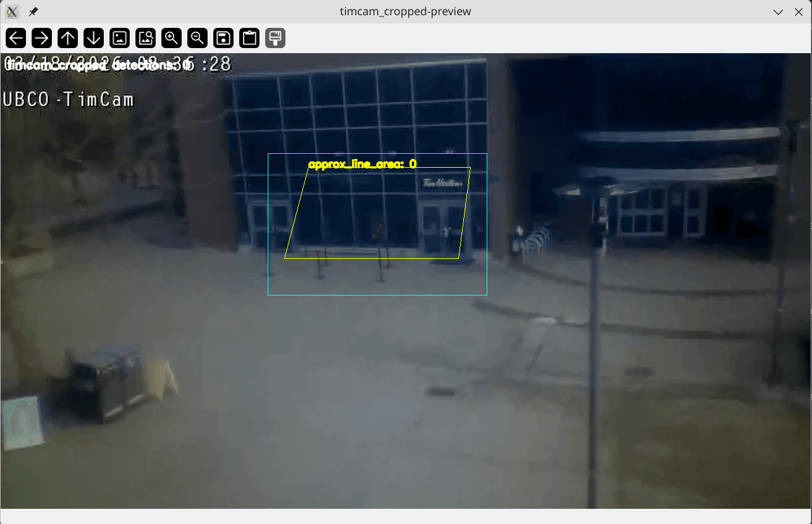
Task: Go to the previous image
Action: (x=15, y=38)
